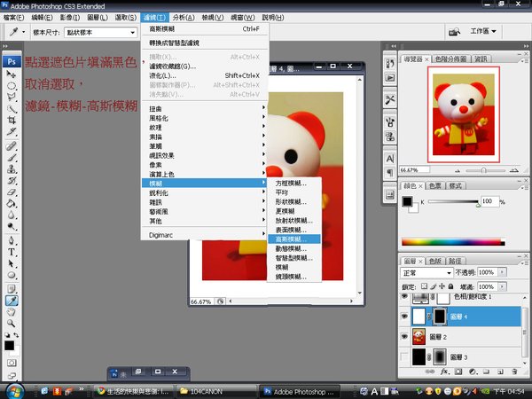Hide the 色相/飽和度 1 adjustment layer

[404, 296]
